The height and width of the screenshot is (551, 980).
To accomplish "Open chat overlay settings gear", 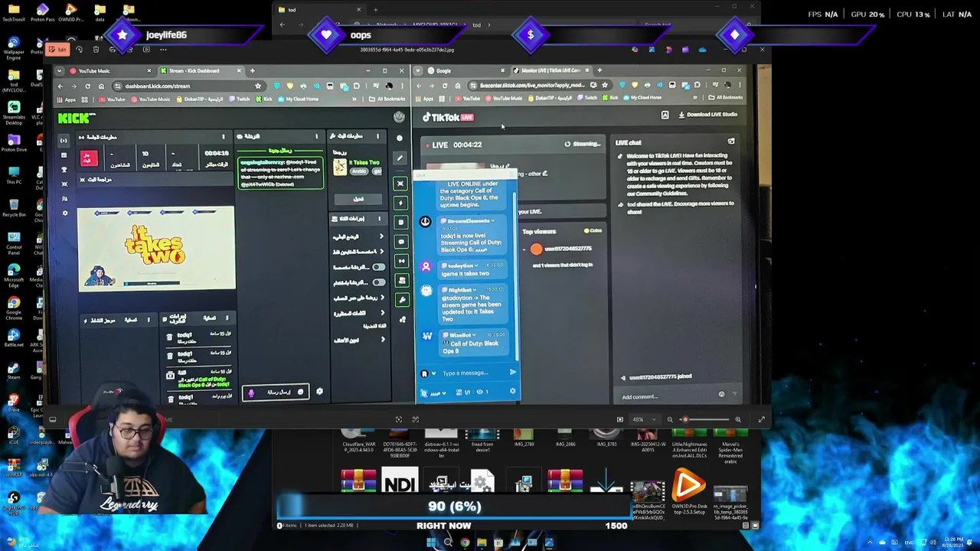I will click(512, 392).
